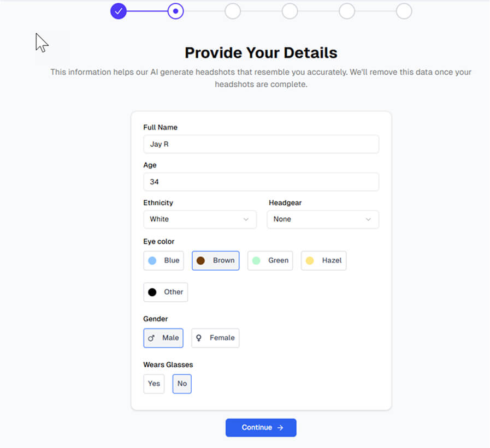The width and height of the screenshot is (490, 448).
Task: Open the Headgear dropdown showing None
Action: click(322, 219)
